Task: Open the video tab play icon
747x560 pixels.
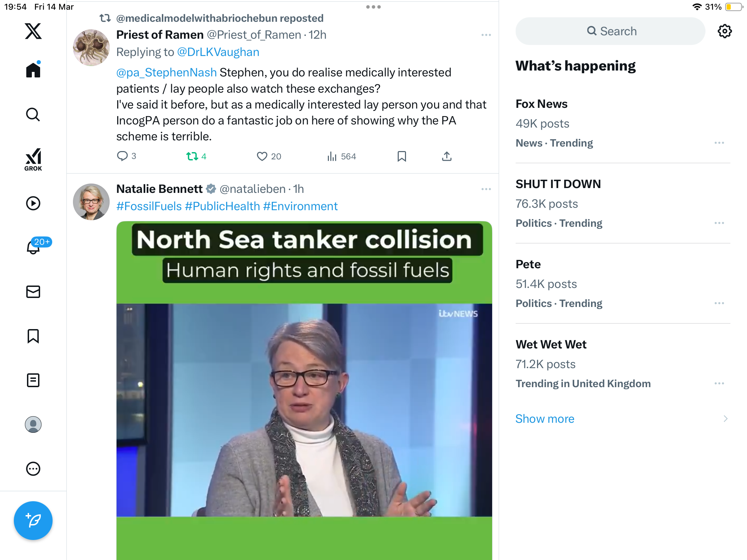Action: (33, 203)
